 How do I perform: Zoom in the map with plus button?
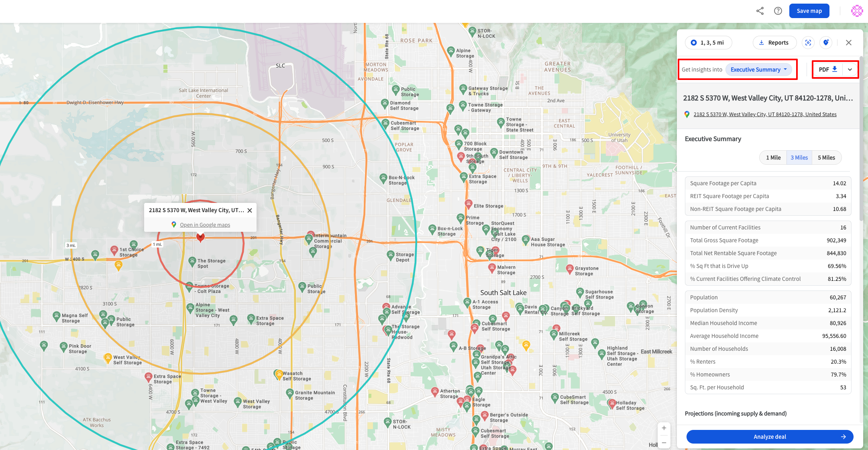[664, 428]
